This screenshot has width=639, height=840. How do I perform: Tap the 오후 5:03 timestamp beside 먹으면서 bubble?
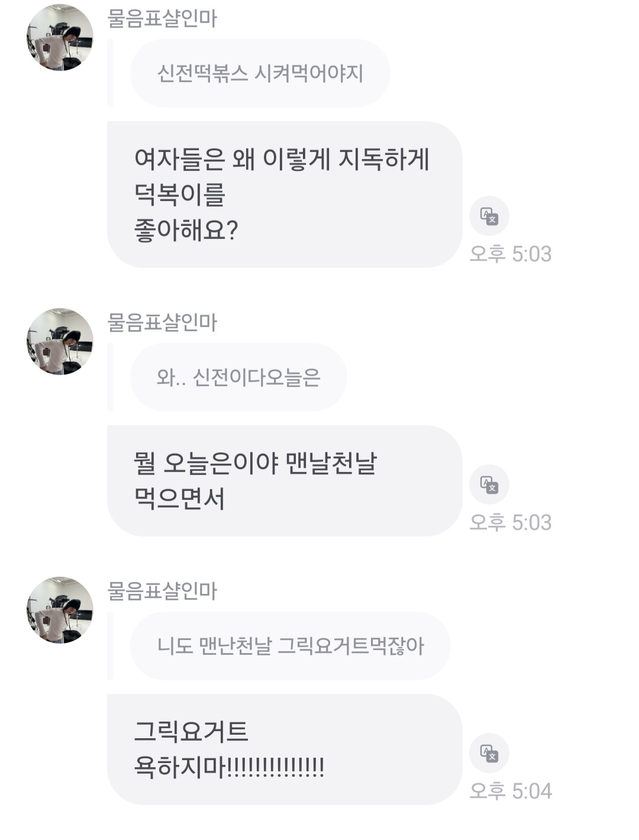click(510, 523)
